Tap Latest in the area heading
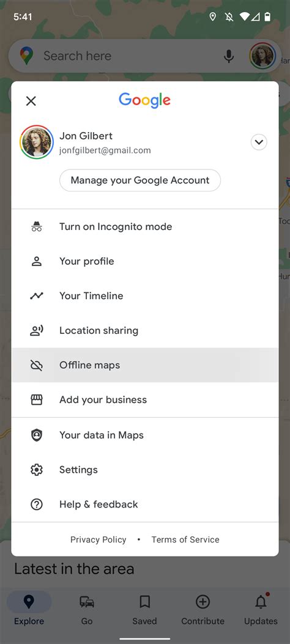 [75, 569]
